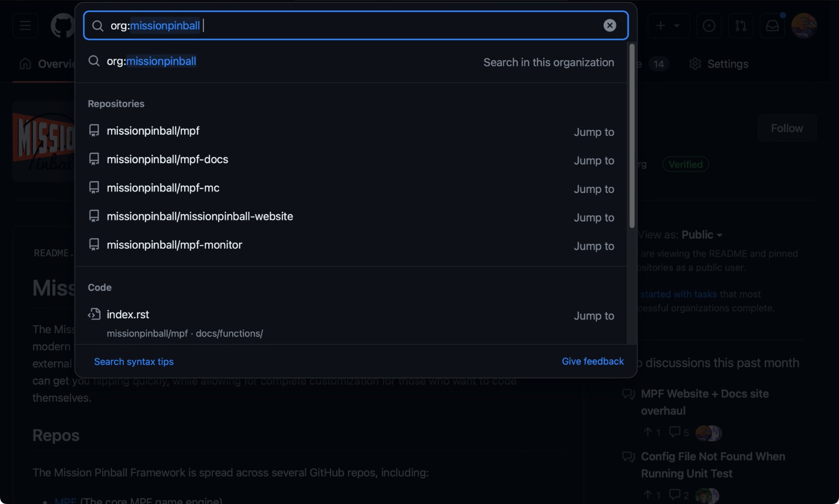Click the Follow button
The width and height of the screenshot is (839, 504).
tap(787, 128)
